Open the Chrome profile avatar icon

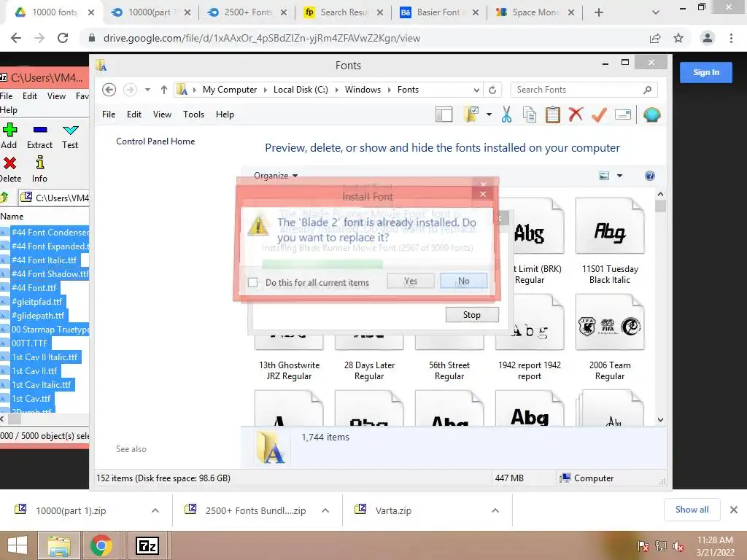[x=708, y=38]
